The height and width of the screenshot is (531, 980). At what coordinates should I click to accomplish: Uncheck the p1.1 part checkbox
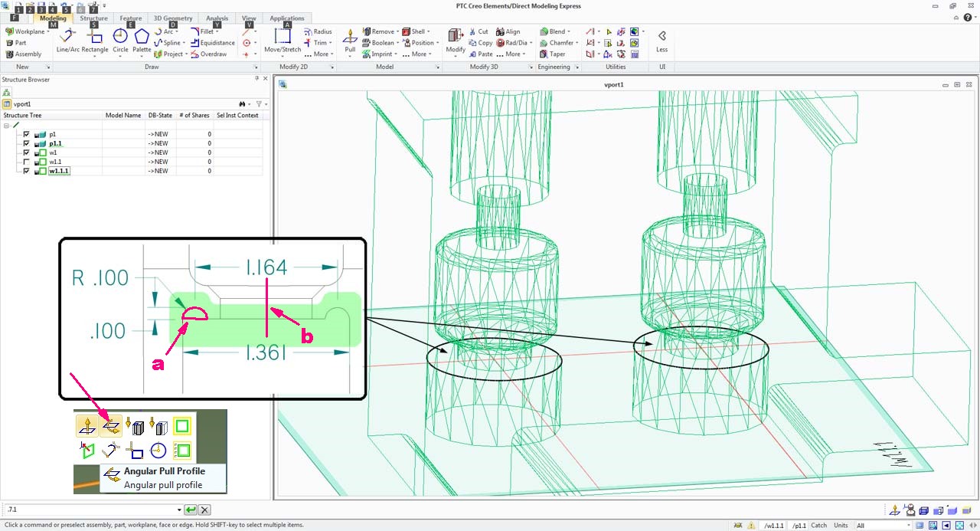(27, 143)
